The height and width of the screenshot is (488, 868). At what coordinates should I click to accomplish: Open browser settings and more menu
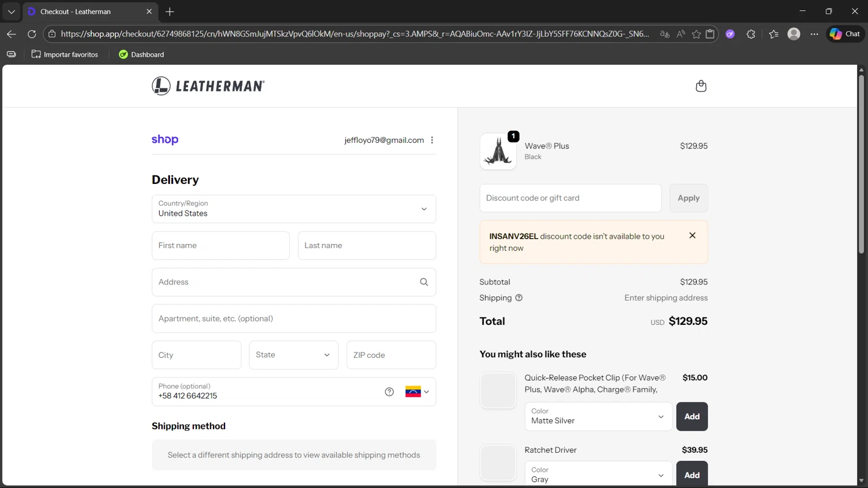[814, 34]
